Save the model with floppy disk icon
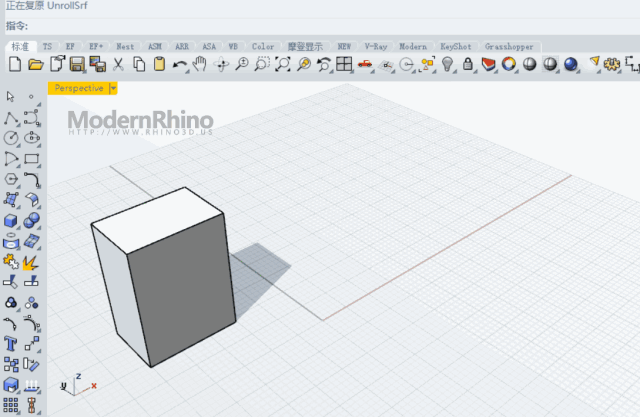This screenshot has height=417, width=640. 77,64
